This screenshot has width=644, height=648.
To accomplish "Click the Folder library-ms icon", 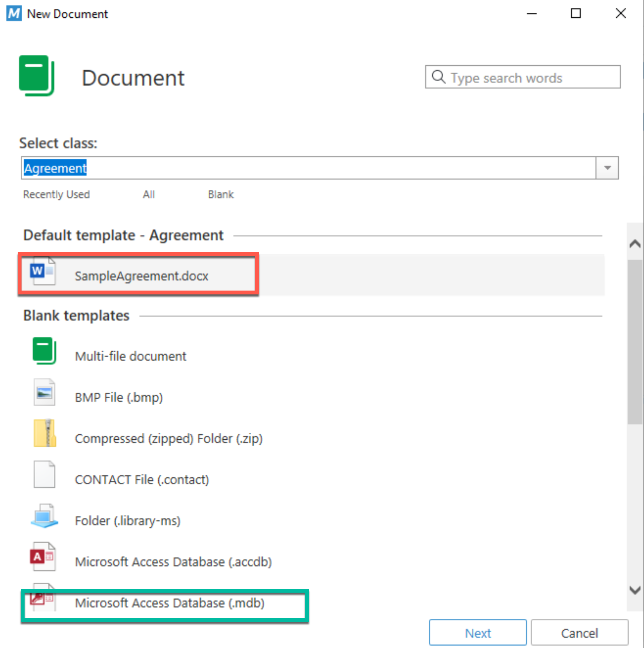I will pos(44,516).
